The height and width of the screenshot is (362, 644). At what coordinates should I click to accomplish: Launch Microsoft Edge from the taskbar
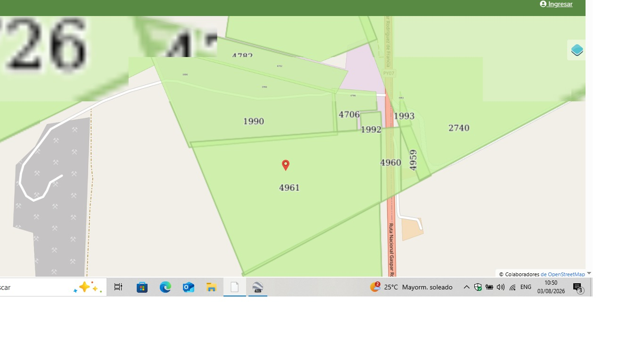click(165, 287)
